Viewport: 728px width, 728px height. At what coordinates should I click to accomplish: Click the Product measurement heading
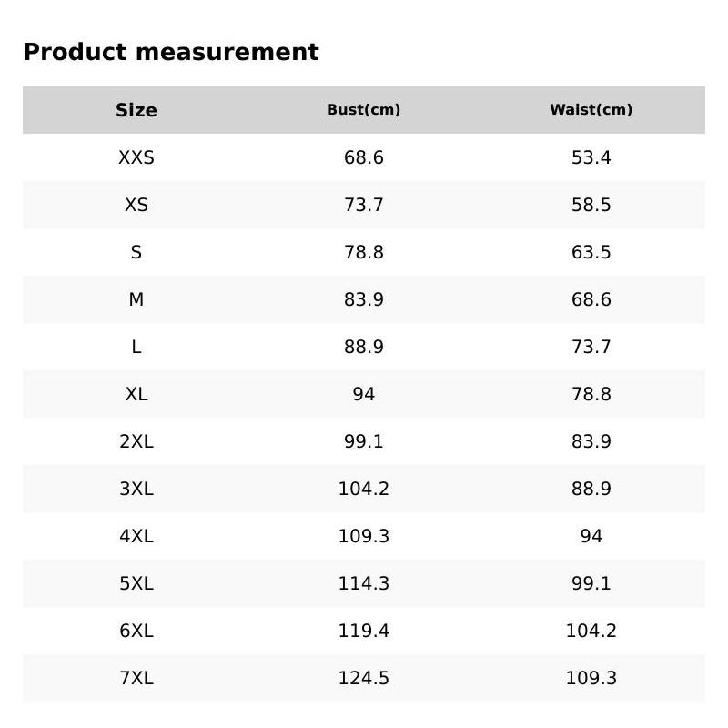tap(171, 52)
